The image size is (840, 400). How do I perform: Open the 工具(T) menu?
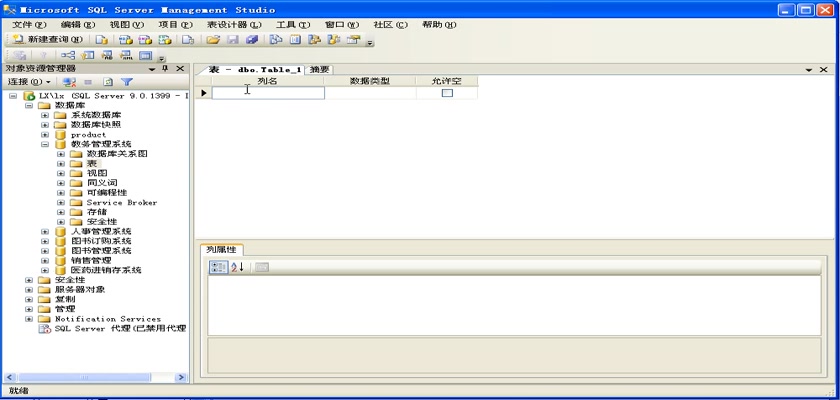292,25
